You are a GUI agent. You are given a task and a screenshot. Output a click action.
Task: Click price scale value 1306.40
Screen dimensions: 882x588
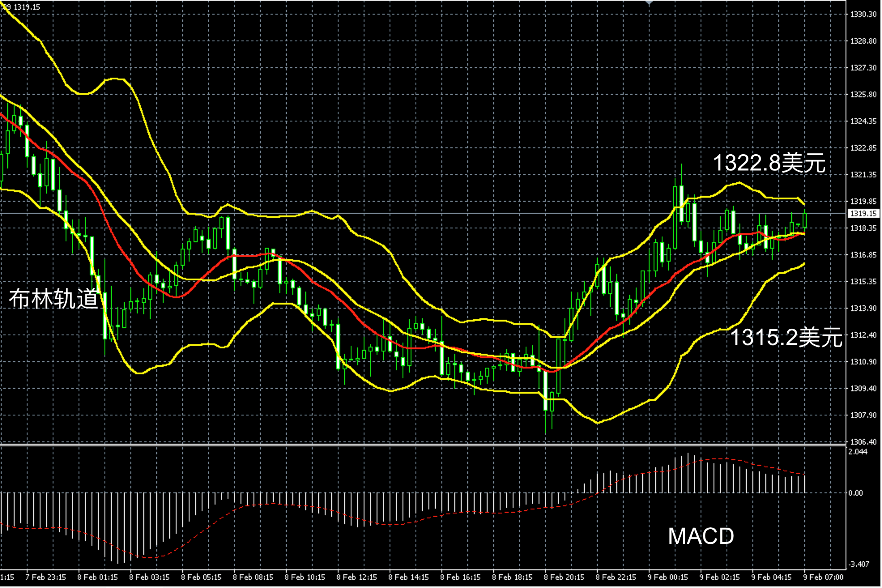863,442
